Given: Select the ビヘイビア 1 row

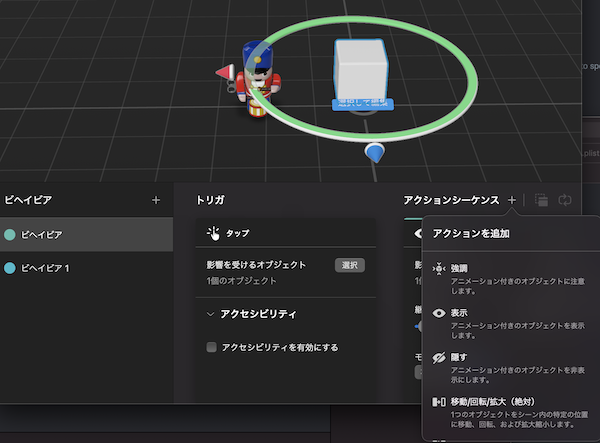Looking at the screenshot, I should [x=86, y=268].
